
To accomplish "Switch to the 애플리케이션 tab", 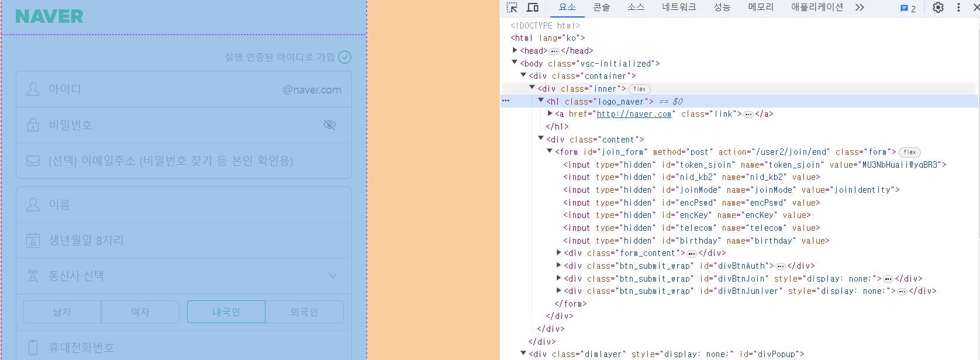I will 817,7.
